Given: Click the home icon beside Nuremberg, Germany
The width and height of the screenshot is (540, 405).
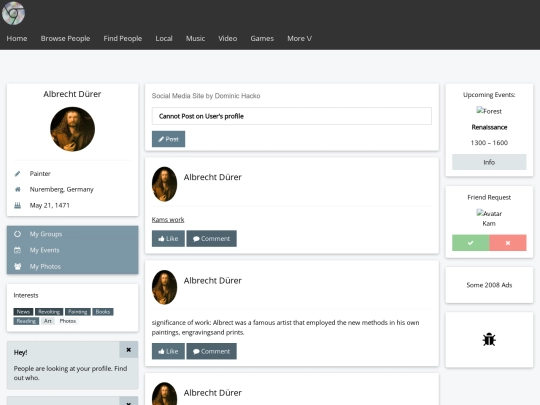Looking at the screenshot, I should point(18,189).
